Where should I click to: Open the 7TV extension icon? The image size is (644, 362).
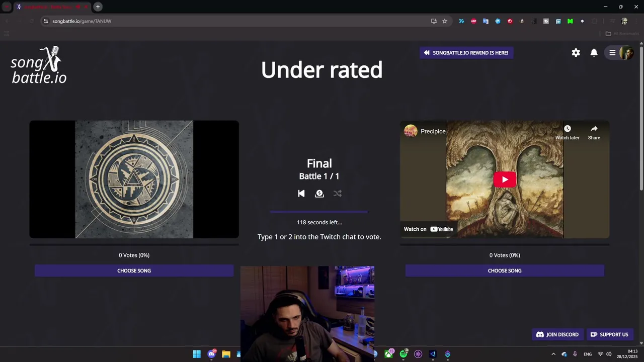[461, 21]
